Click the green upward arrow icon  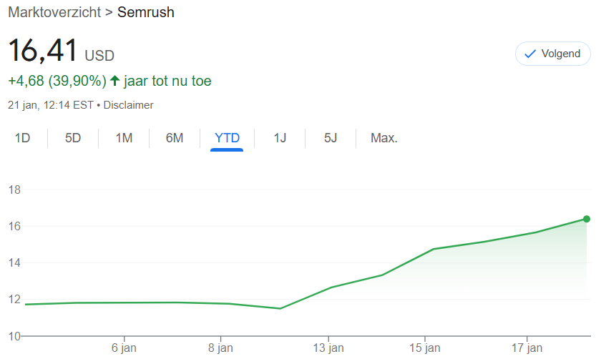(x=114, y=81)
